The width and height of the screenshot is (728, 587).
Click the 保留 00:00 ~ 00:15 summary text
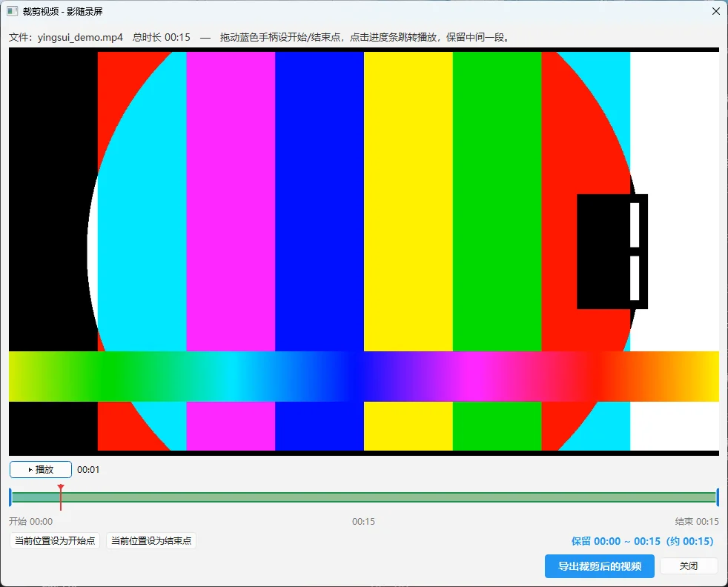[x=643, y=541]
